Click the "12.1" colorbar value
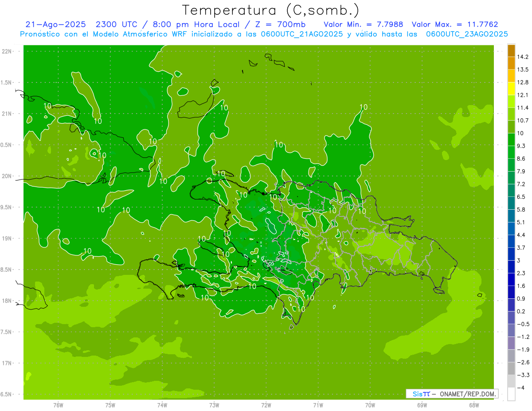This screenshot has height=411, width=532. 523,95
